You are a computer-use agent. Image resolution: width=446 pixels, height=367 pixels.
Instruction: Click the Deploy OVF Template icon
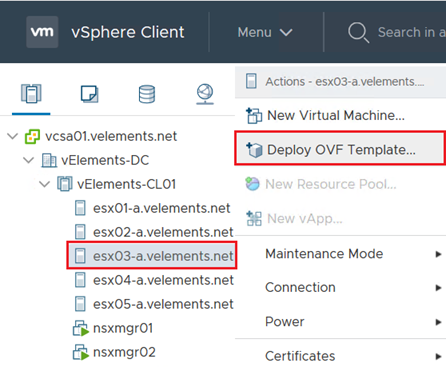point(254,150)
